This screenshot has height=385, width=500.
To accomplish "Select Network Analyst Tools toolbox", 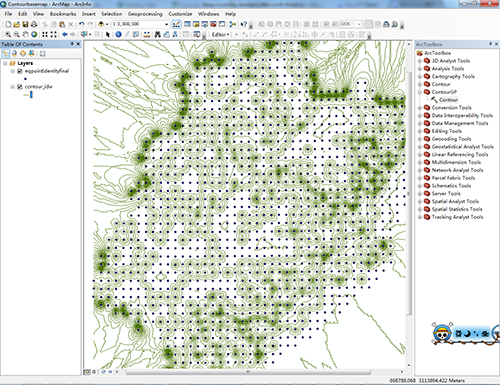I will click(x=457, y=170).
